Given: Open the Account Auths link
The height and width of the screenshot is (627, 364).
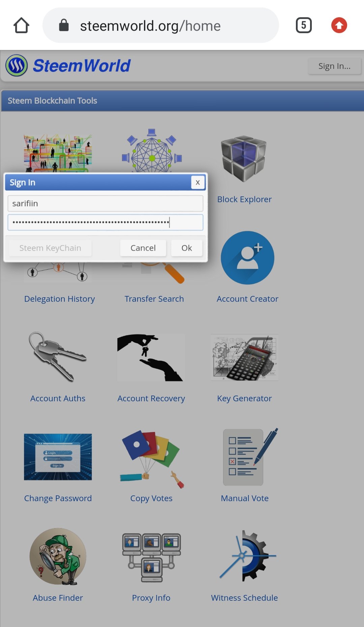Looking at the screenshot, I should coord(58,399).
